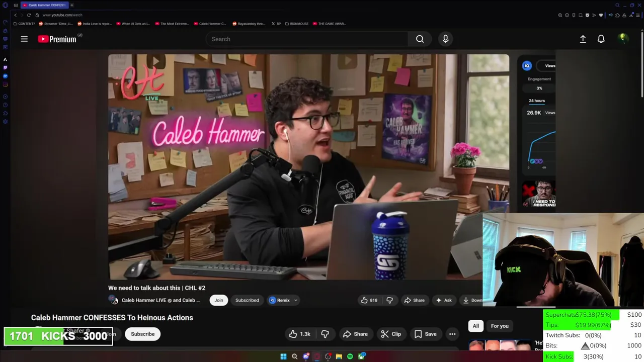Open 'THE GAME AWAR...' bookmark
644x362 pixels.
pyautogui.click(x=330, y=24)
